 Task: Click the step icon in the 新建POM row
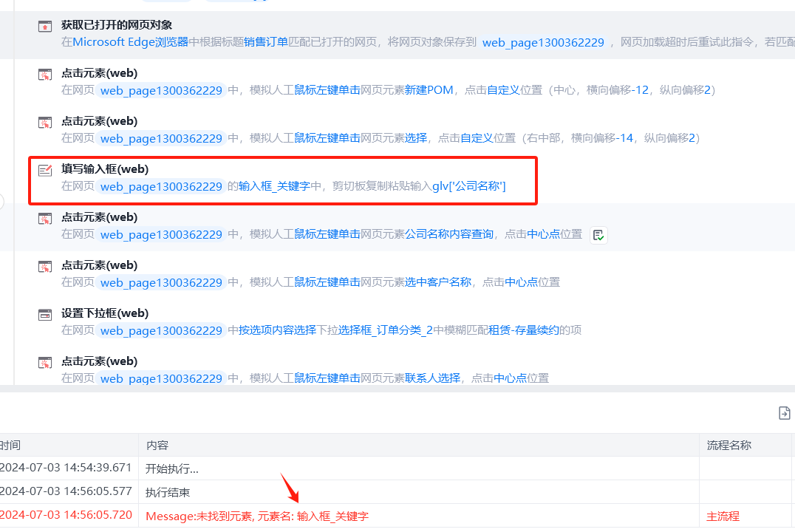(45, 75)
